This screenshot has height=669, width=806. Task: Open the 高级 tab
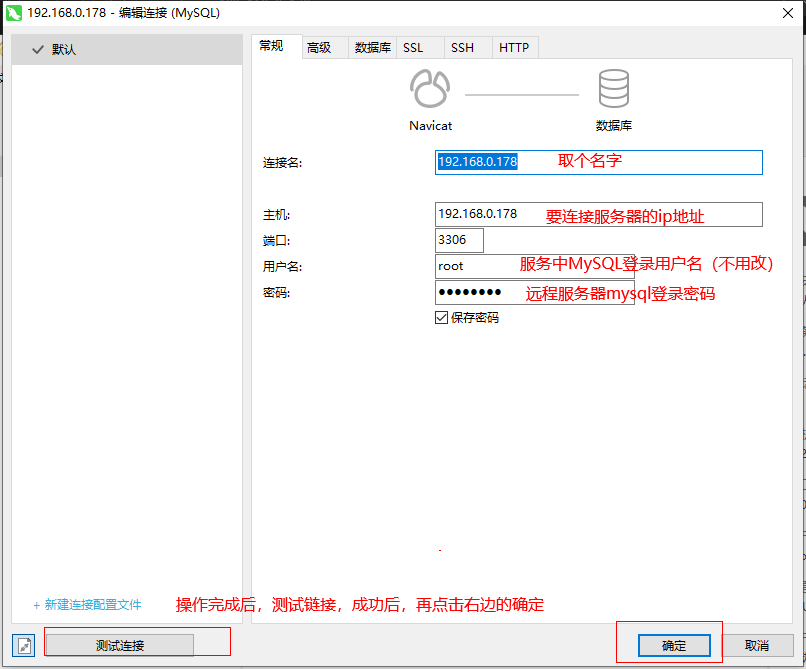(325, 48)
